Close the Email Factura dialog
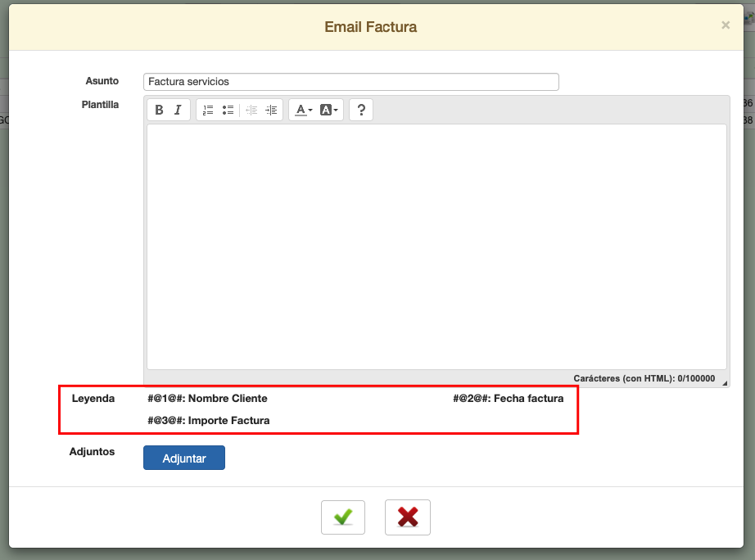Image resolution: width=755 pixels, height=560 pixels. click(x=725, y=25)
